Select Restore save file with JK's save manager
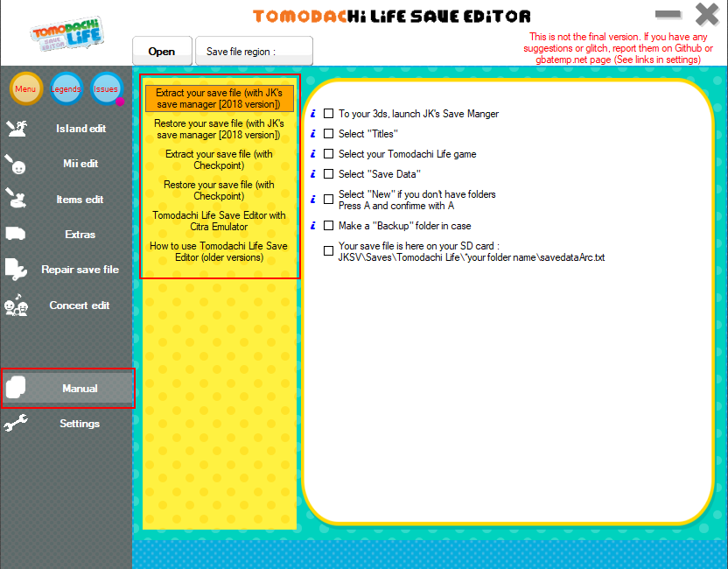This screenshot has width=728, height=569. (x=219, y=130)
